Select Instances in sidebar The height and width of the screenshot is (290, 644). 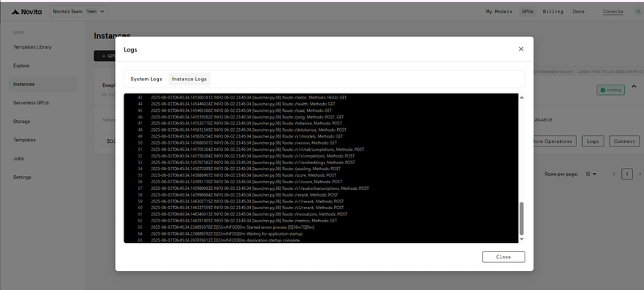click(43, 84)
